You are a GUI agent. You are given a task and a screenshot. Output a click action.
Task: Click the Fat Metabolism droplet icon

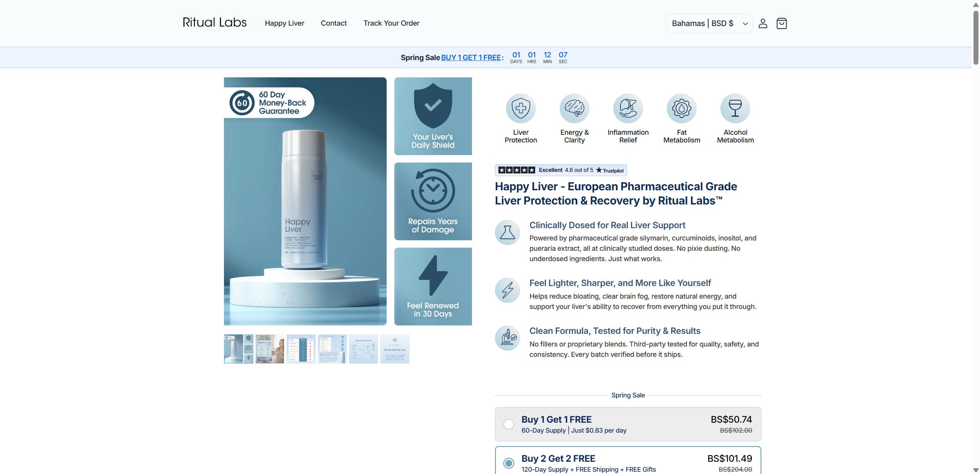pyautogui.click(x=681, y=108)
